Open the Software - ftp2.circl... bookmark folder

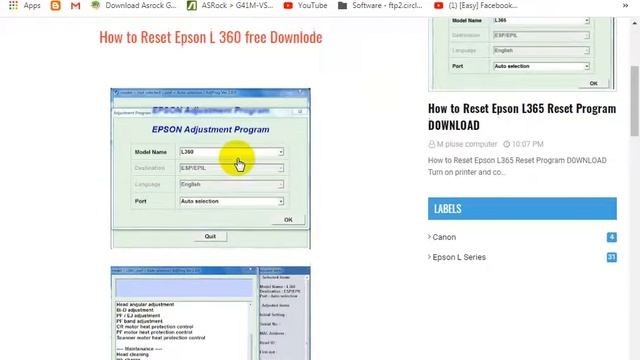tap(380, 5)
